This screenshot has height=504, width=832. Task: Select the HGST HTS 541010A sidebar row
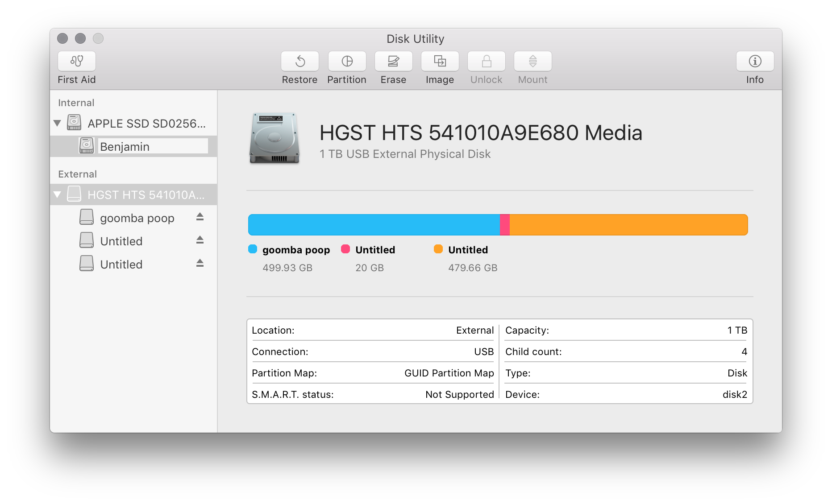click(133, 194)
